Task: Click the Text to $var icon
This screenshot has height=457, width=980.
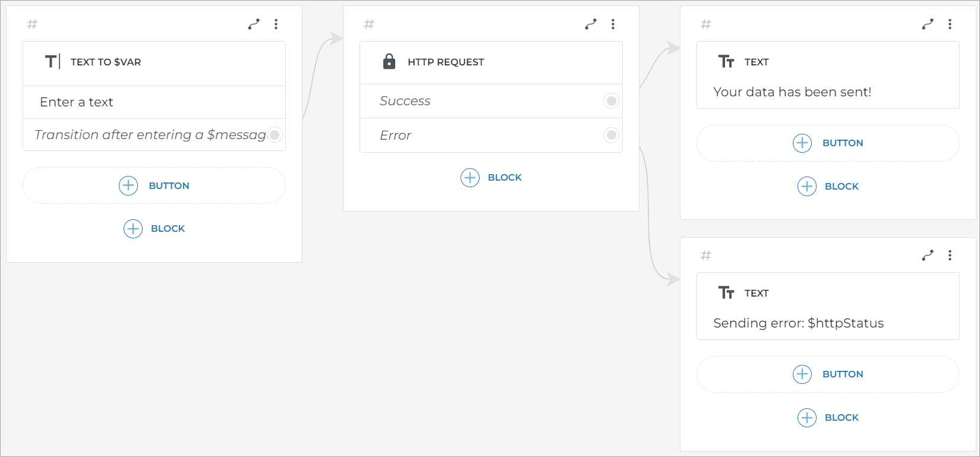Action: [52, 61]
